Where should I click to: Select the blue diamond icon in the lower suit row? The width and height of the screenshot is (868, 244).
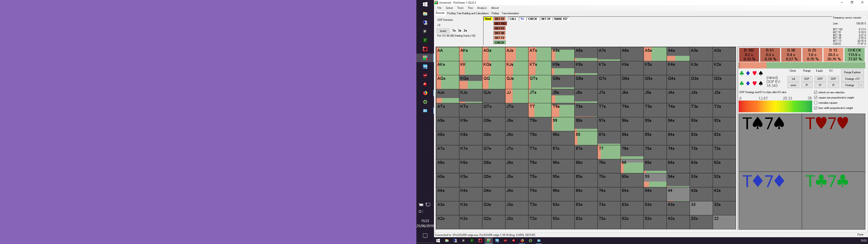pos(748,83)
